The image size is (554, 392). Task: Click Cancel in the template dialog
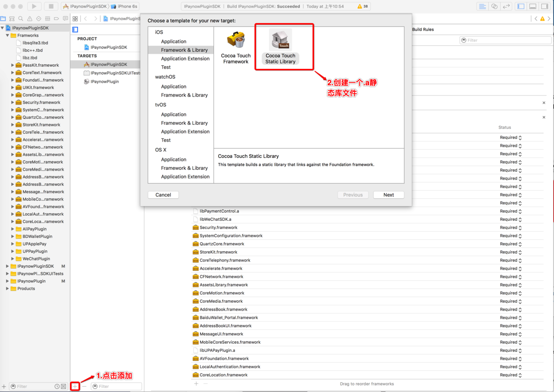163,195
